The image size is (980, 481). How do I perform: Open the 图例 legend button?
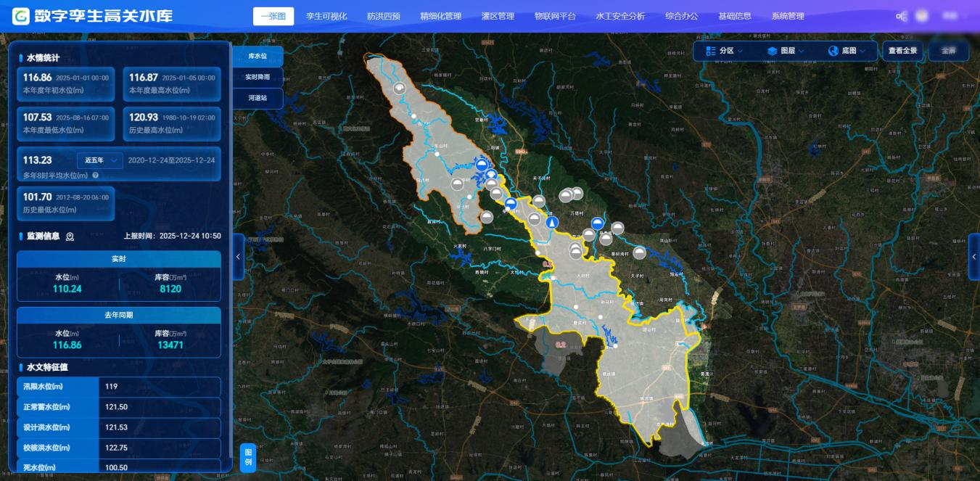(x=248, y=457)
